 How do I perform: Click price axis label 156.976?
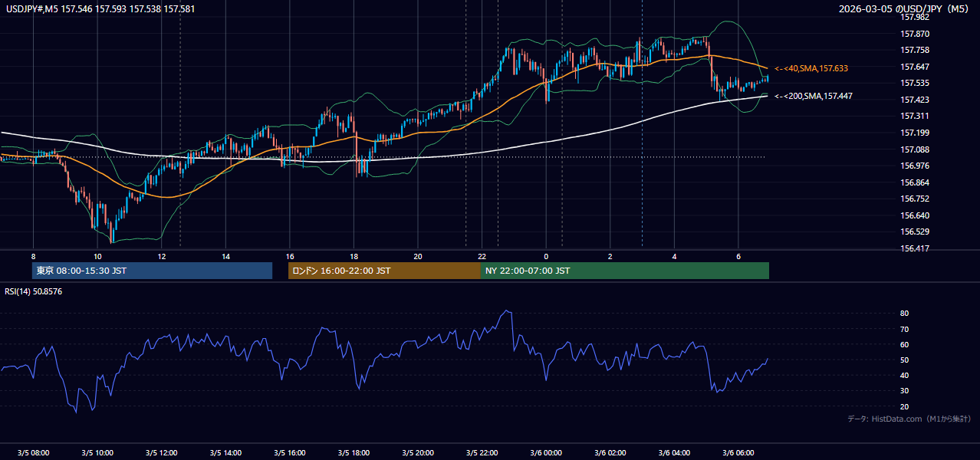click(915, 166)
